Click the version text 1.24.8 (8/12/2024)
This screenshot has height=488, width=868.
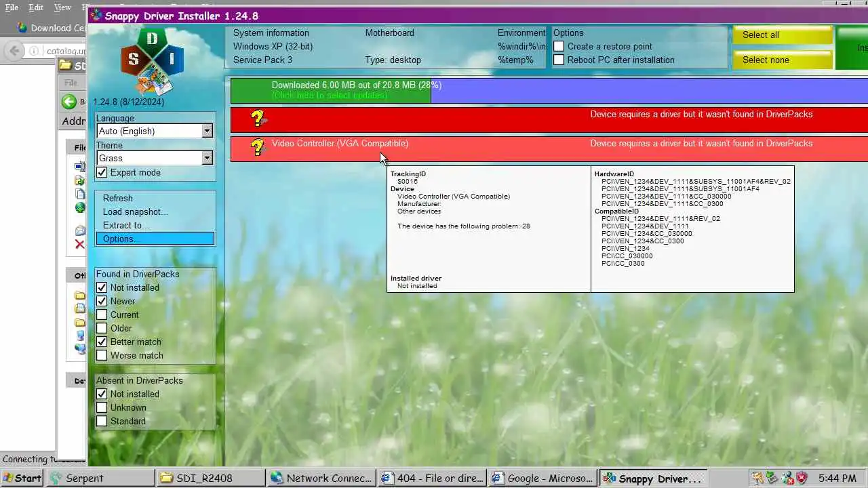[129, 102]
